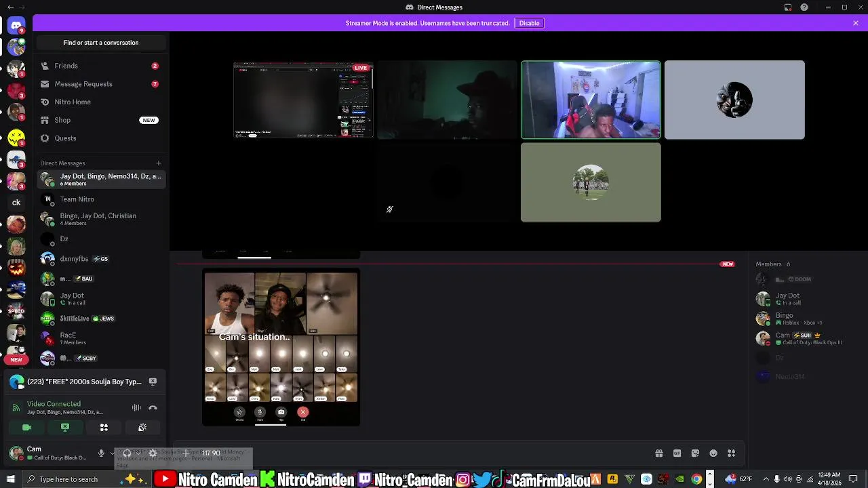Open Find or start a conversation
Image resolution: width=868 pixels, height=488 pixels.
click(101, 43)
